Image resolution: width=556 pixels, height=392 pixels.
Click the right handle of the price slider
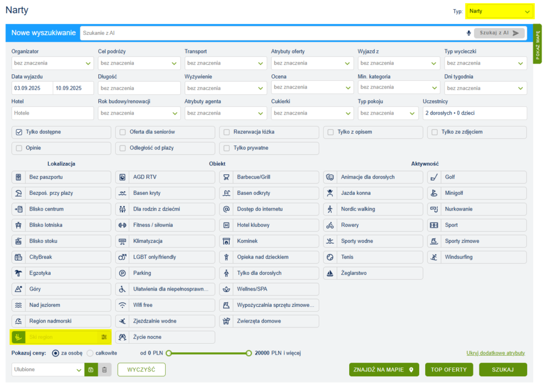pyautogui.click(x=249, y=353)
